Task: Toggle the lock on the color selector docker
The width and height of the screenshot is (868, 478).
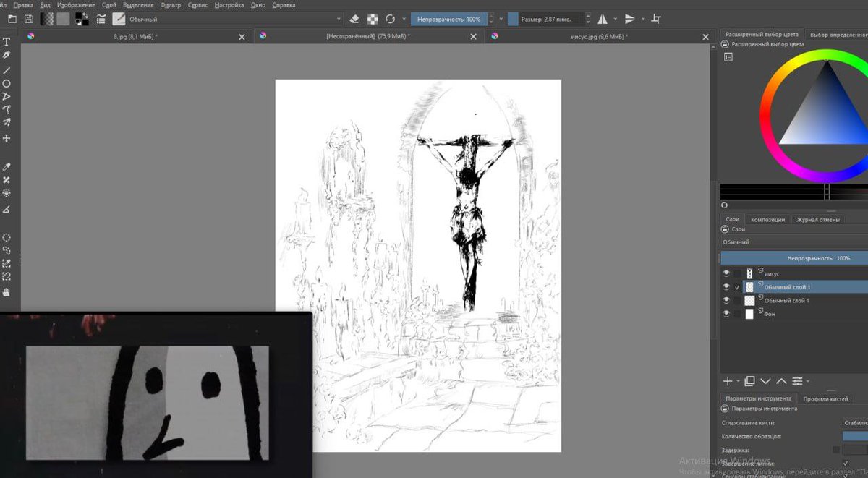Action: click(x=726, y=44)
